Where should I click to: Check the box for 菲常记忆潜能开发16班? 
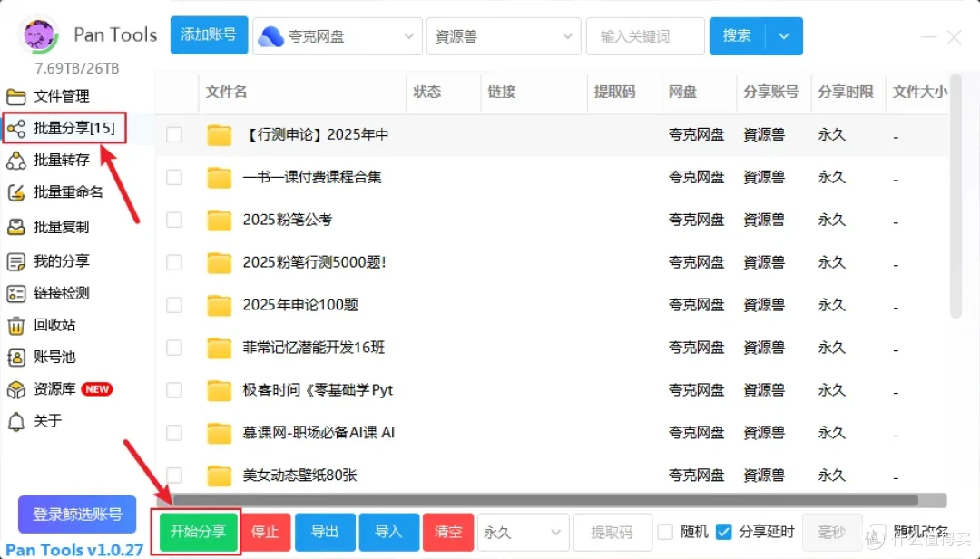[x=174, y=347]
